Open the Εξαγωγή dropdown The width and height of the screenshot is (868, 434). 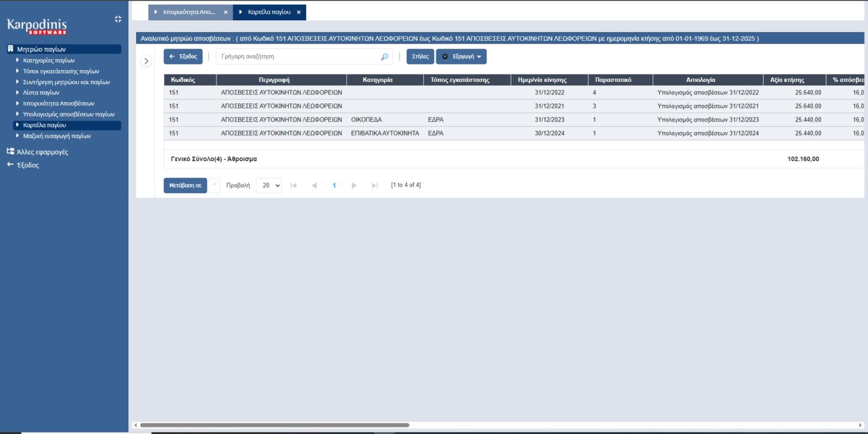pos(461,57)
